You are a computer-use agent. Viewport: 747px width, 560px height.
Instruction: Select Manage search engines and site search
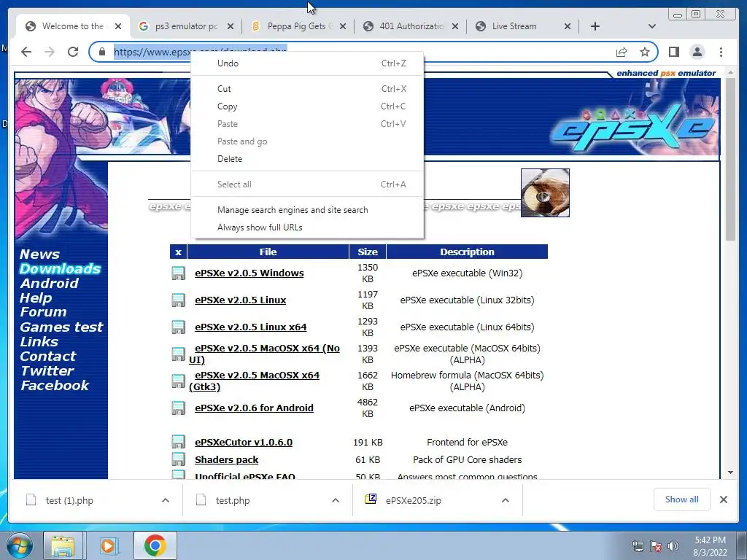click(x=307, y=209)
